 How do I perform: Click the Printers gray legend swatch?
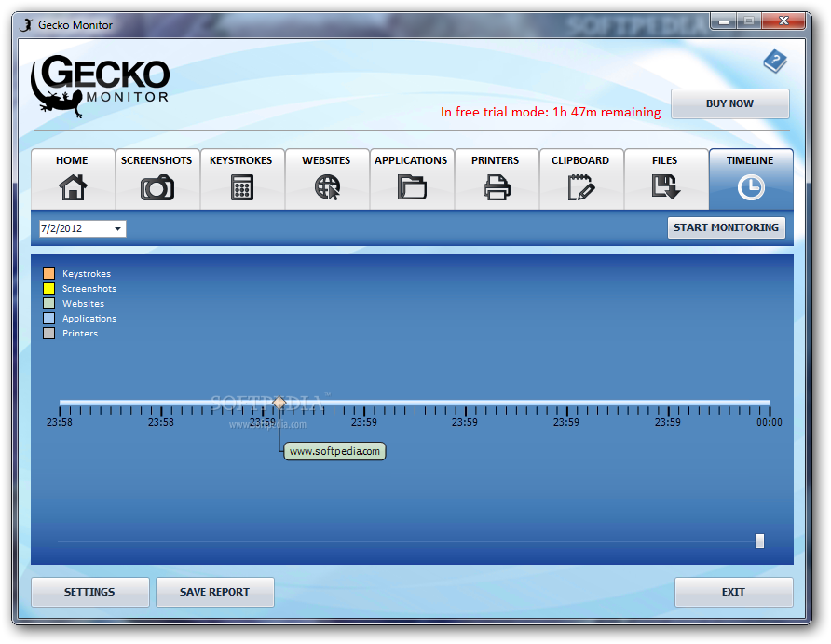click(x=48, y=333)
